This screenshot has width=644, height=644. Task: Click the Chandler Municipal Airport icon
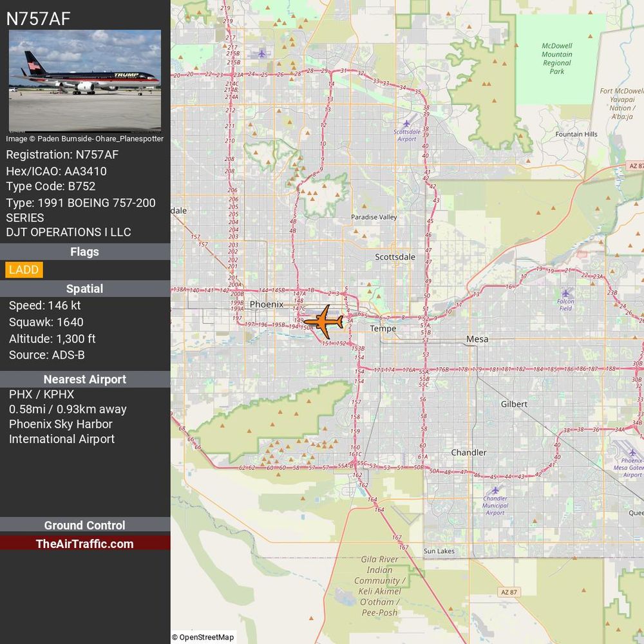tap(495, 490)
